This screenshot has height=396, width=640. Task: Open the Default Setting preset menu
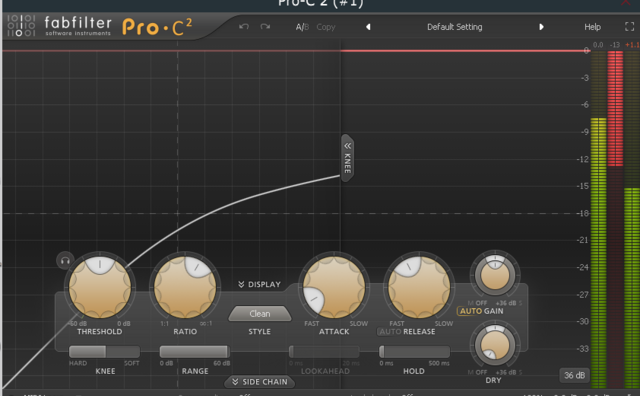(x=454, y=27)
